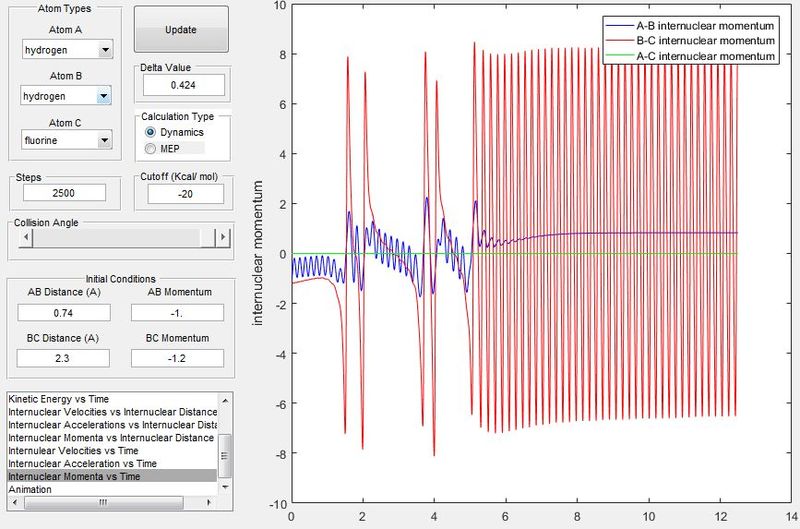
Task: Click the Delta Value field 0.424
Action: pyautogui.click(x=184, y=85)
